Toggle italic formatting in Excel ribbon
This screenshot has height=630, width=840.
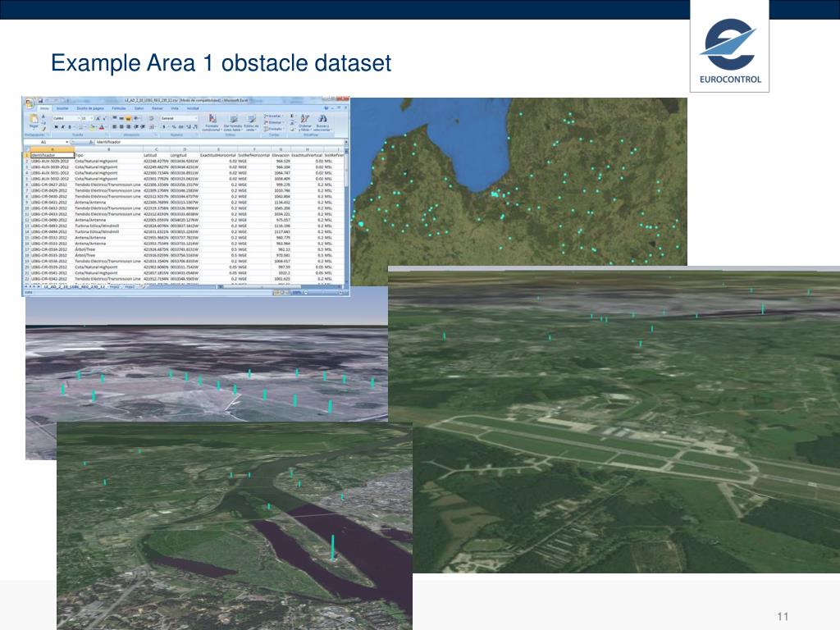(x=61, y=127)
